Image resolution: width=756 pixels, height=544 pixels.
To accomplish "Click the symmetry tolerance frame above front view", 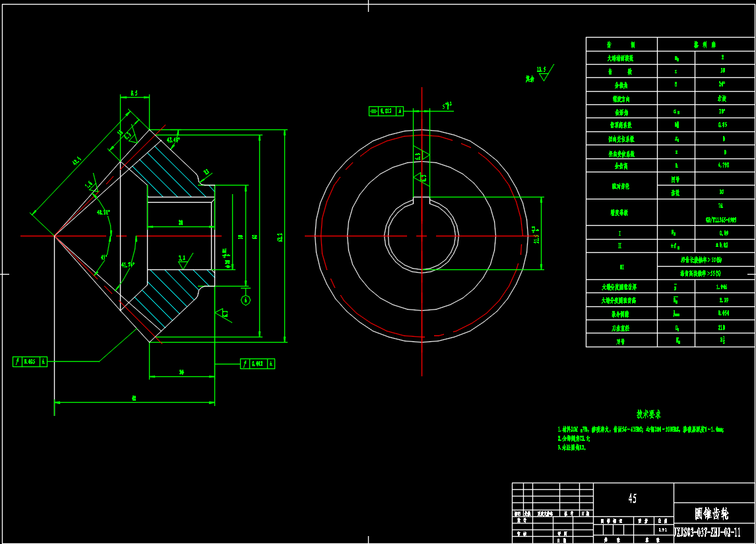I will tap(386, 111).
